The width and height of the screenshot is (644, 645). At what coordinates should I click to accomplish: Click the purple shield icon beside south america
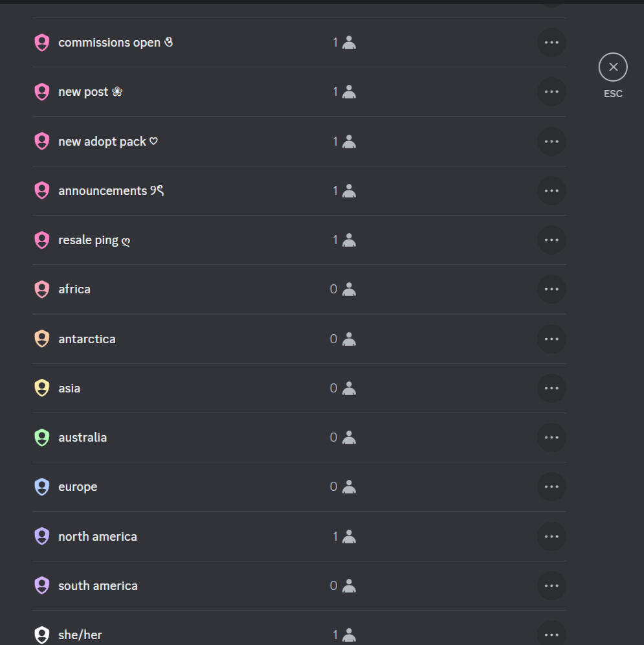point(42,586)
